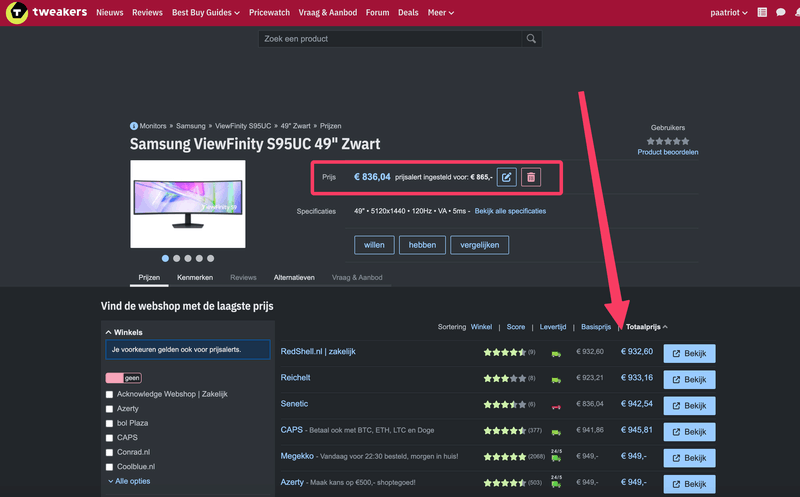Viewport: 800px width, 497px height.
Task: Open Nieuws in the top menu
Action: pyautogui.click(x=110, y=12)
